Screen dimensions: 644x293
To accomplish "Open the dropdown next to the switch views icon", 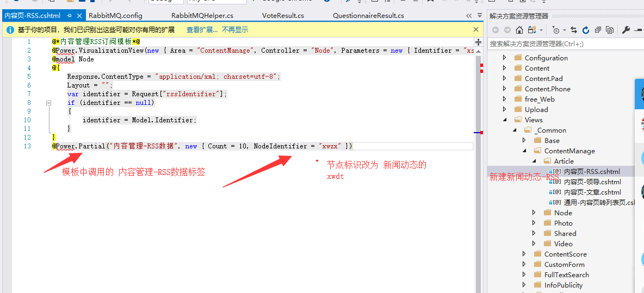I will (x=541, y=30).
